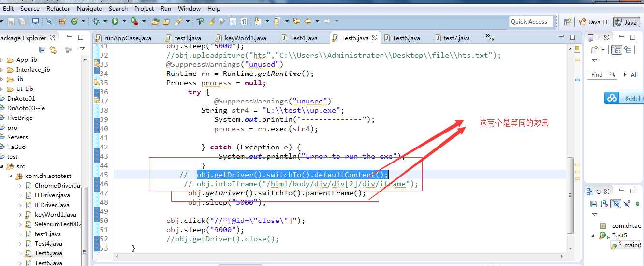Select the FiveBrige project

pyautogui.click(x=20, y=118)
